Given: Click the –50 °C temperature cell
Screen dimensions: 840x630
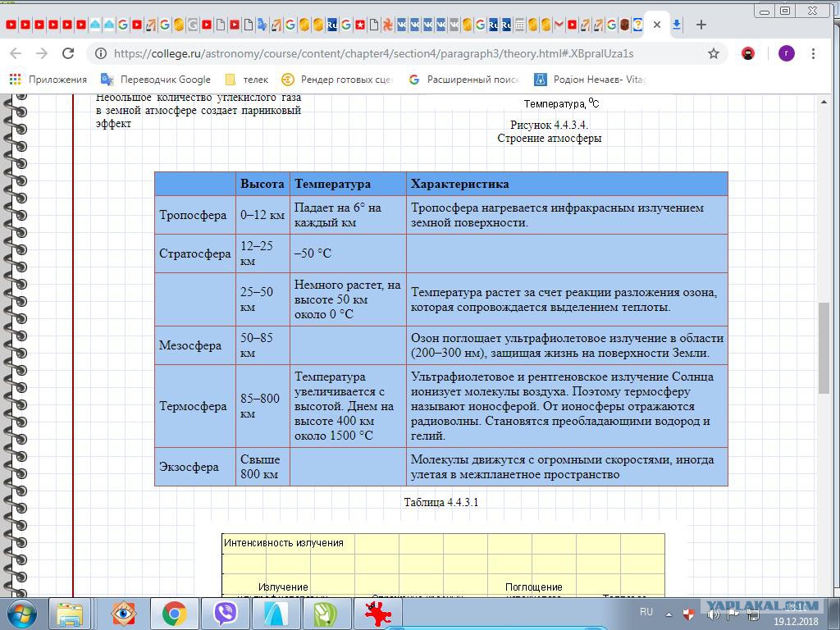Looking at the screenshot, I should click(348, 253).
